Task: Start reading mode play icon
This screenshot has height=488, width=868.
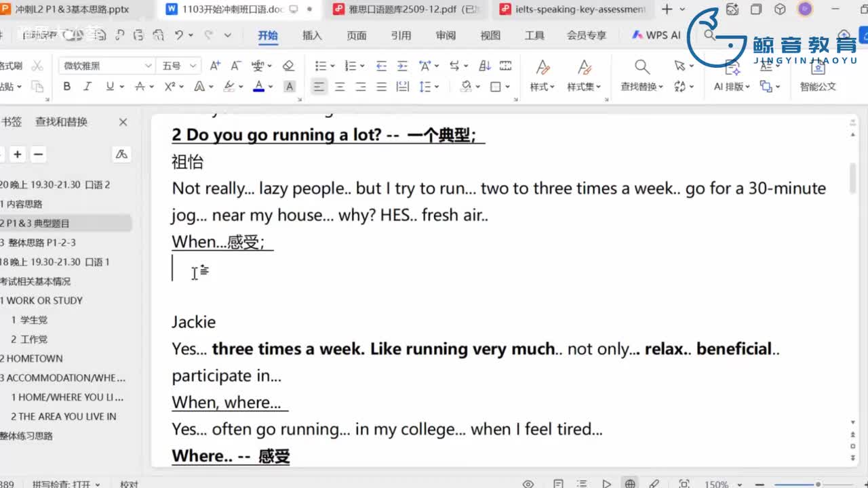Action: [x=606, y=484]
